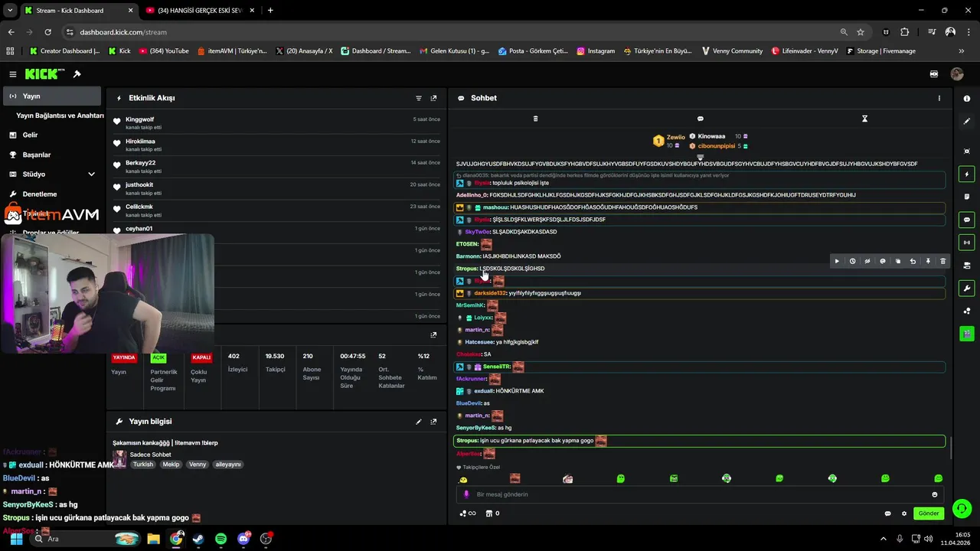Screen dimensions: 980x551
Task: Click the reply arrow in message toolbar
Action: click(x=913, y=261)
